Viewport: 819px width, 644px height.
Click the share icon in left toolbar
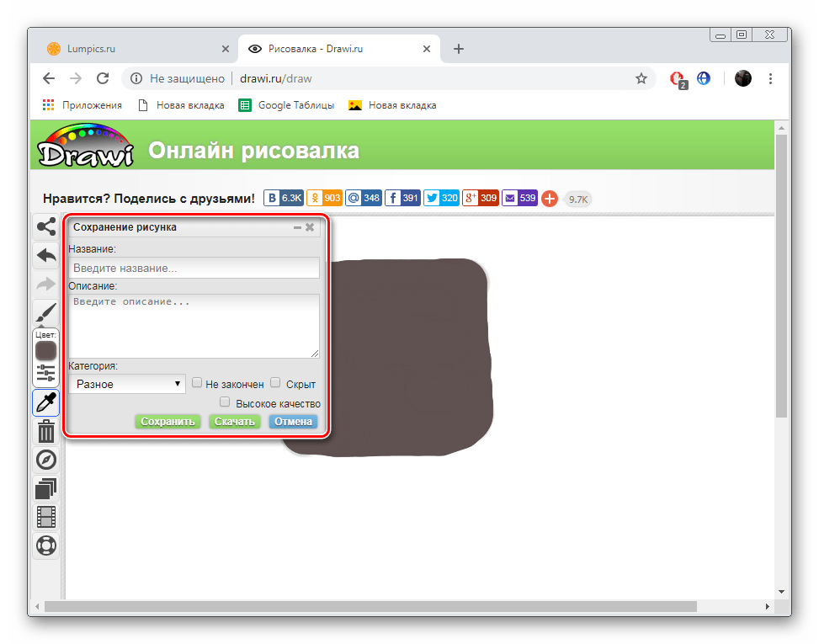tap(46, 226)
